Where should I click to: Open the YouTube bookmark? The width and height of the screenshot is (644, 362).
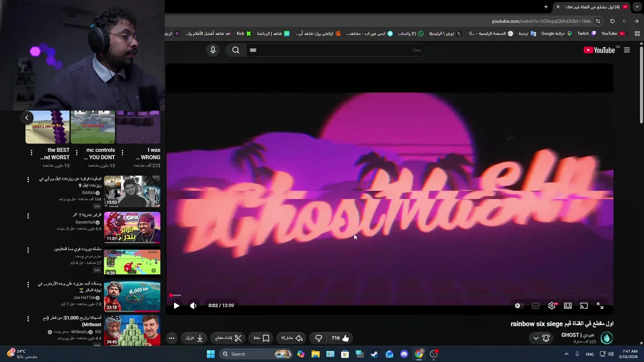(x=613, y=34)
